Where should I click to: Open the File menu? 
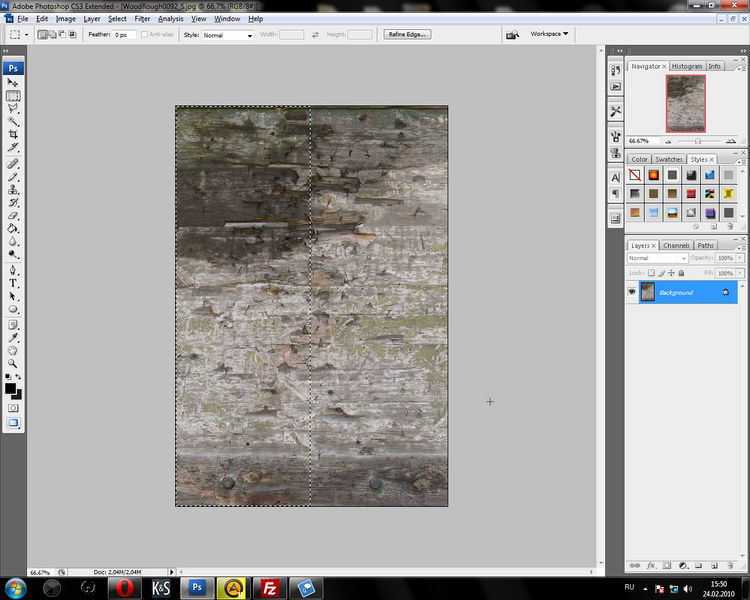[x=22, y=19]
